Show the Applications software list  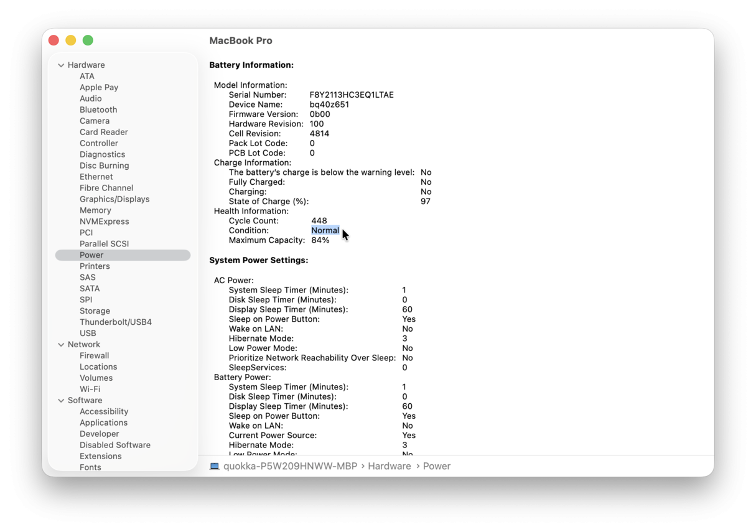[103, 423]
